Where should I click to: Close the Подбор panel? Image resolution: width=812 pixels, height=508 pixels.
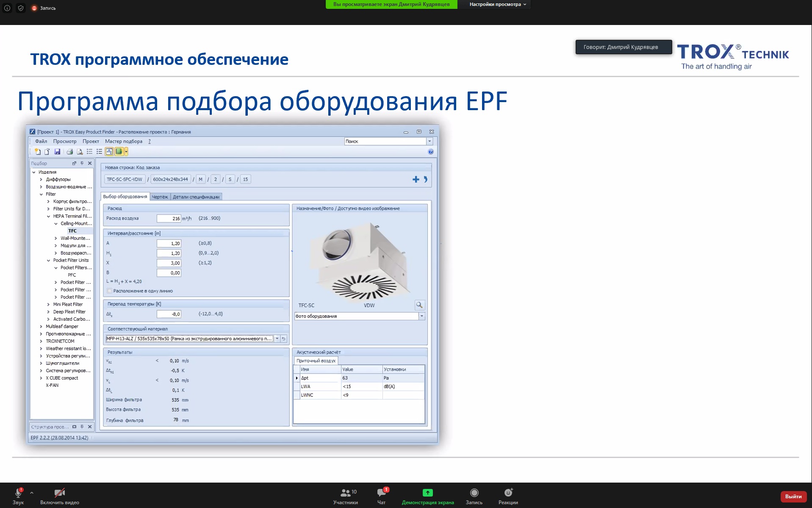pyautogui.click(x=90, y=163)
